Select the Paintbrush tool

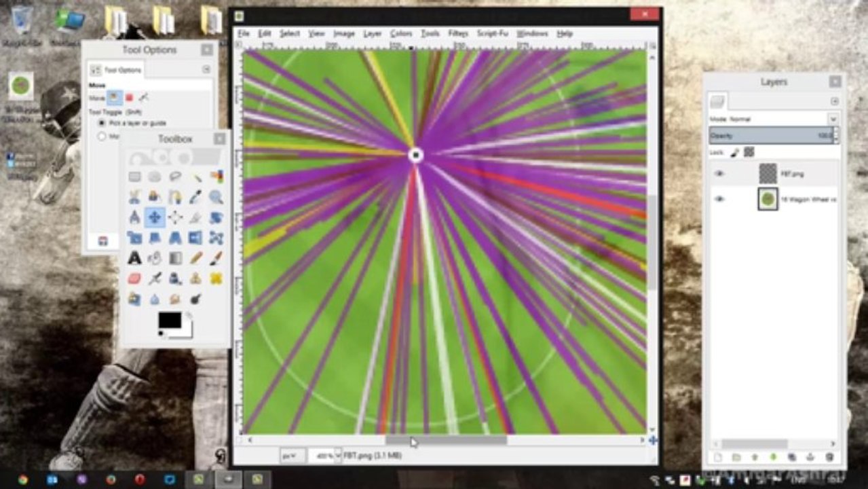[x=216, y=258]
